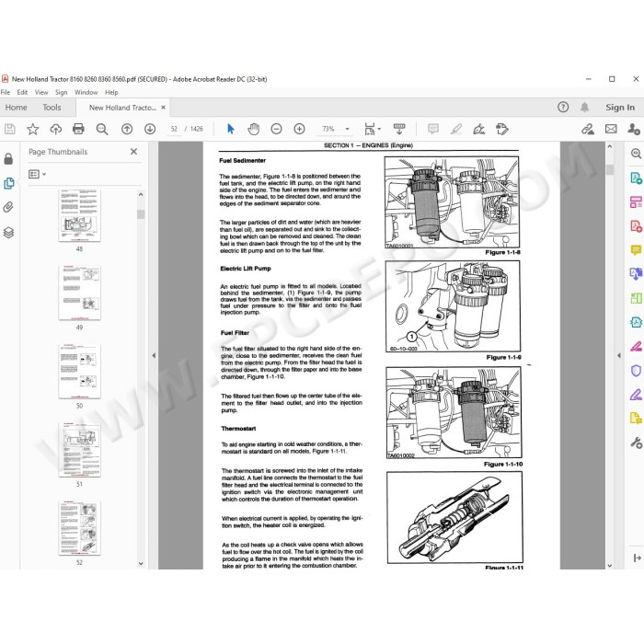Add bookmark star icon
The image size is (644, 644).
[32, 129]
